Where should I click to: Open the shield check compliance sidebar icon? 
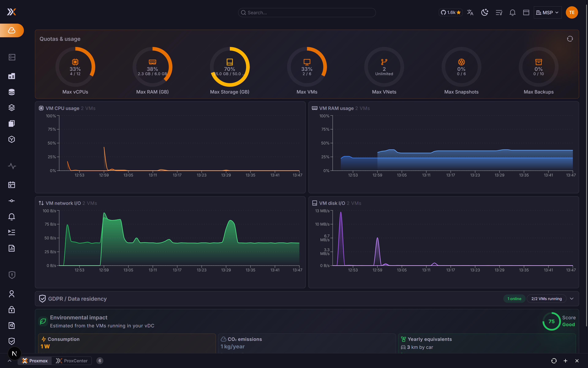(x=12, y=341)
